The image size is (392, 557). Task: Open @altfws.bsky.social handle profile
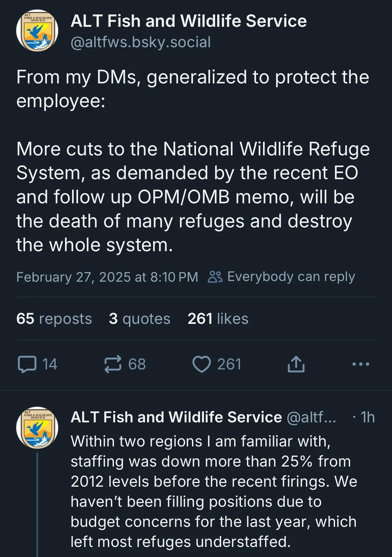click(x=141, y=42)
